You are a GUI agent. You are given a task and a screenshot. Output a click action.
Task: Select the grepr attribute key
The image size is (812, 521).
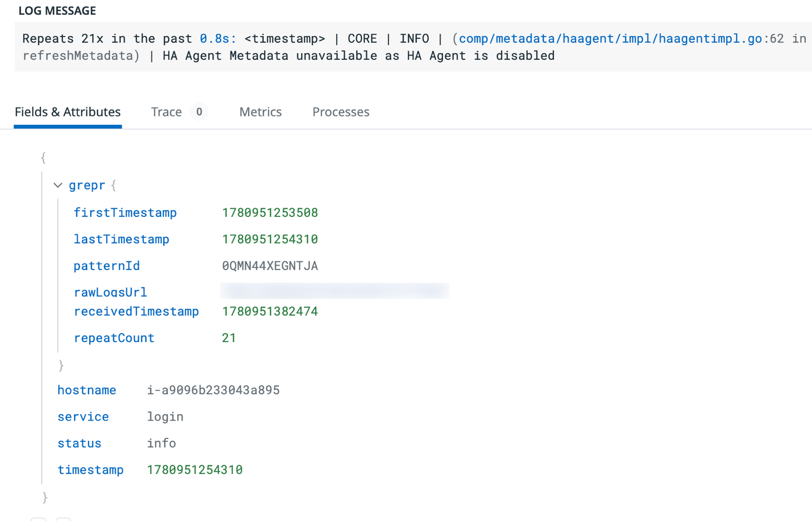point(87,185)
